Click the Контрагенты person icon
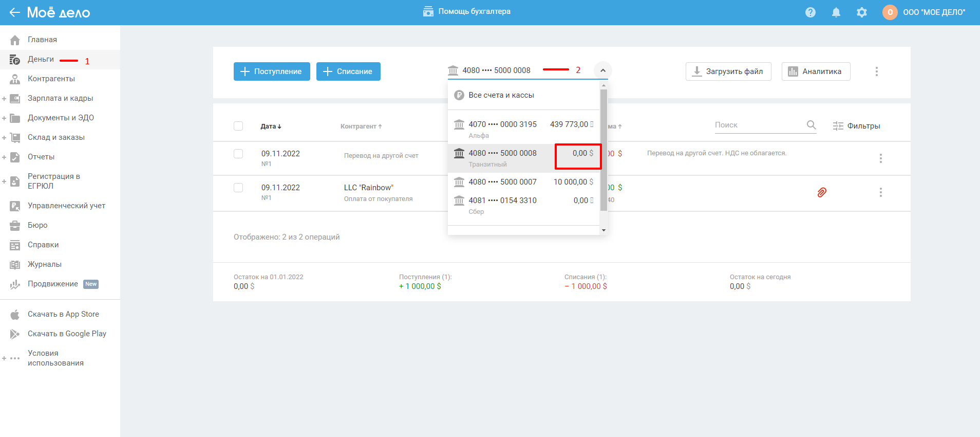This screenshot has height=437, width=980. point(15,79)
